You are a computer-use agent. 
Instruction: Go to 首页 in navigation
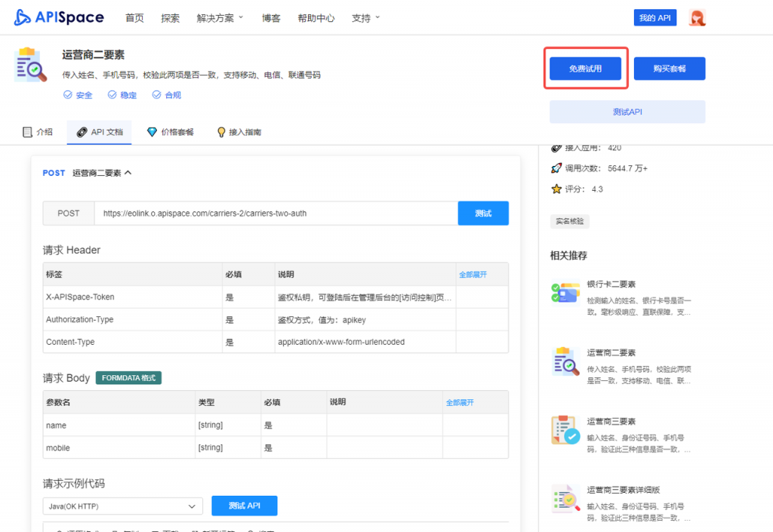(x=134, y=18)
